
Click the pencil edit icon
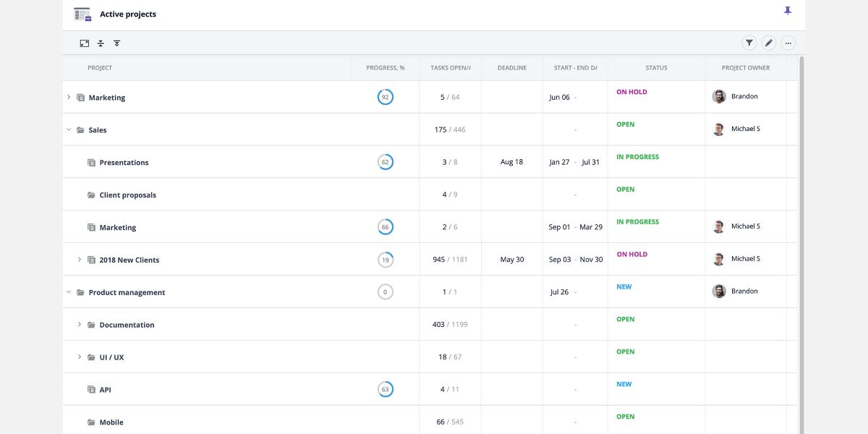tap(768, 43)
